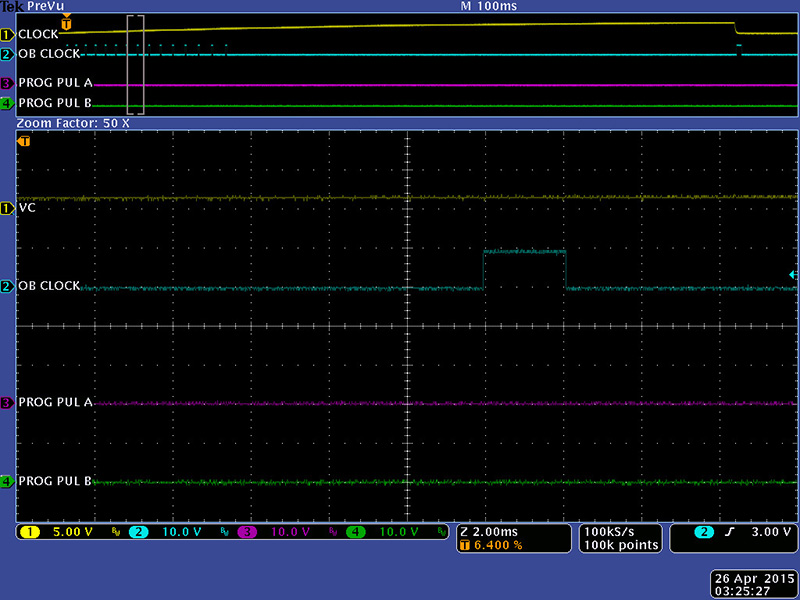Click the orange T icon beside 6.400 %
Image resolution: width=800 pixels, height=600 pixels.
(463, 545)
